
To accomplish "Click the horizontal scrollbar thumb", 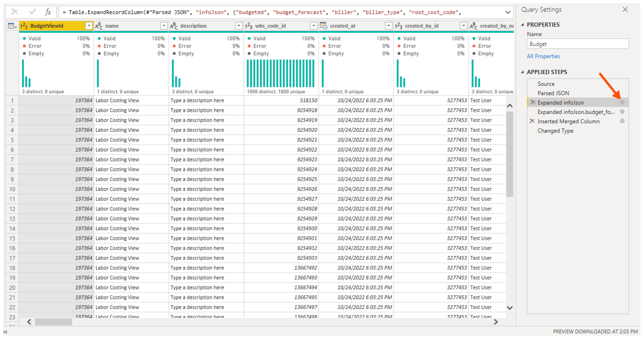I will click(x=53, y=322).
